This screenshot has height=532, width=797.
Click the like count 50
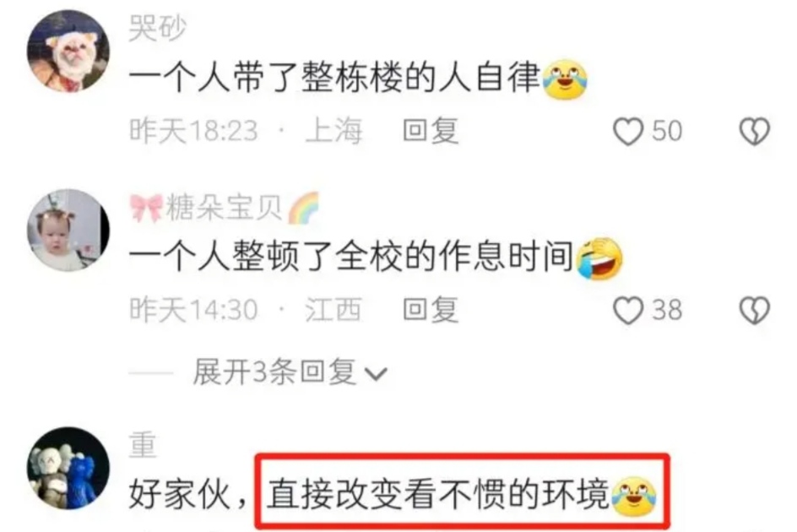point(667,131)
